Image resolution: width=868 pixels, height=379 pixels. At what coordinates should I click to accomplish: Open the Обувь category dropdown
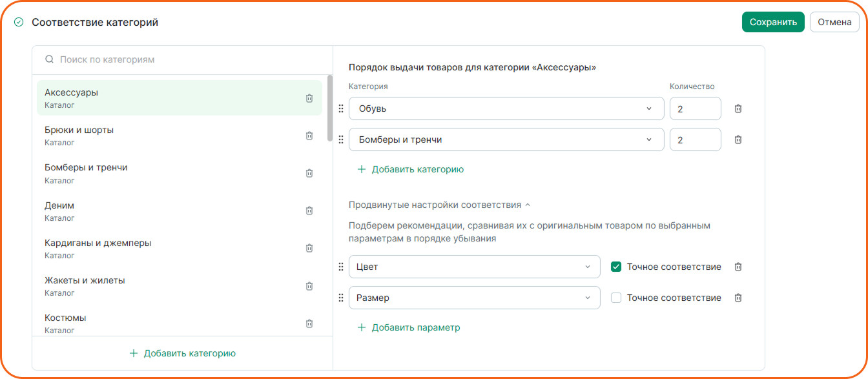[x=506, y=108]
